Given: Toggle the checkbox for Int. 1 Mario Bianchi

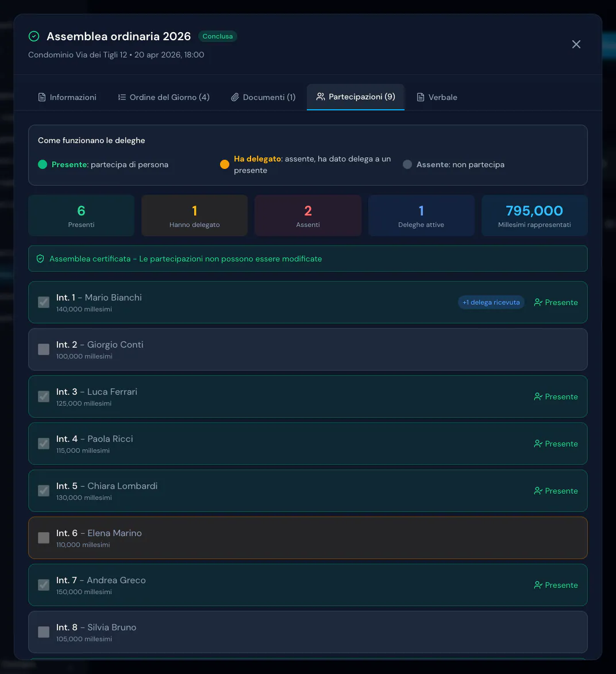Looking at the screenshot, I should click(x=44, y=302).
